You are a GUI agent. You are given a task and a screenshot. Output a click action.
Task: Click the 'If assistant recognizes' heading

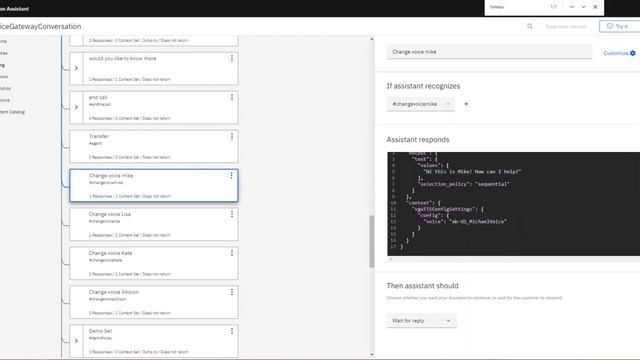(x=423, y=86)
